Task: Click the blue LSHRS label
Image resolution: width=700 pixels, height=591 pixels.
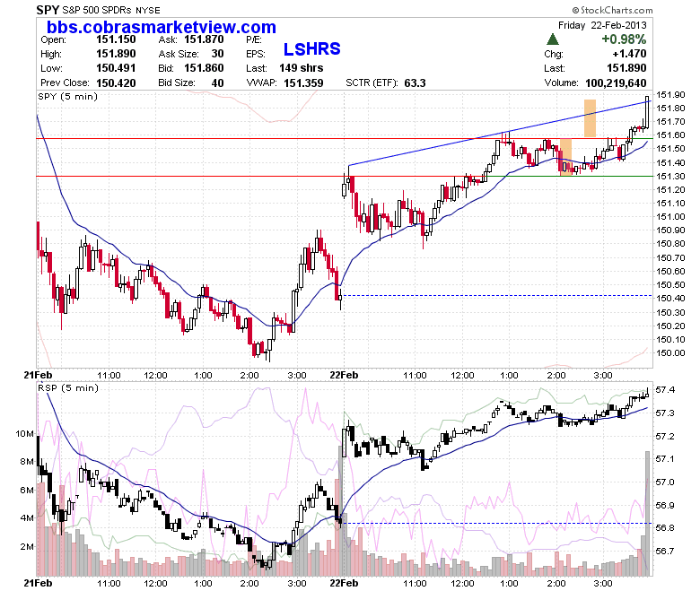Action: tap(311, 48)
